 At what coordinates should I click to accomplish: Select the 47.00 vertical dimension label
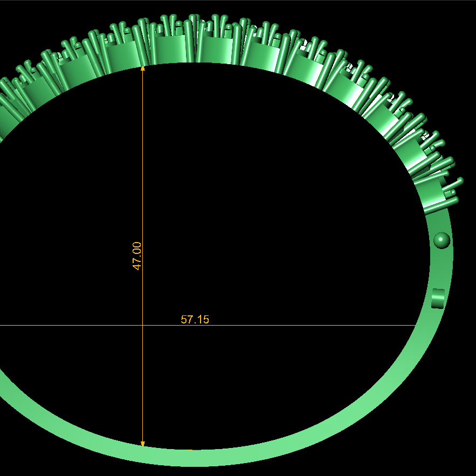pos(137,256)
